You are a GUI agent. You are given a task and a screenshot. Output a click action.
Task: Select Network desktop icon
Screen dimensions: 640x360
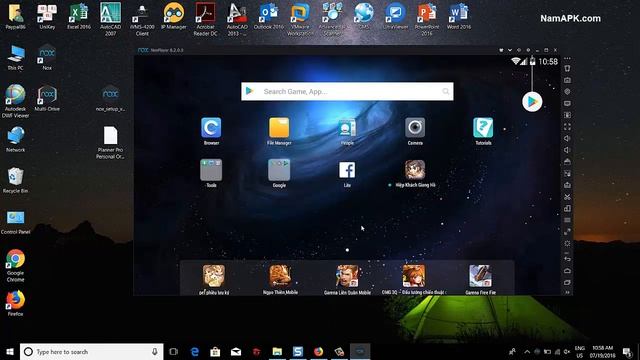coord(16,139)
